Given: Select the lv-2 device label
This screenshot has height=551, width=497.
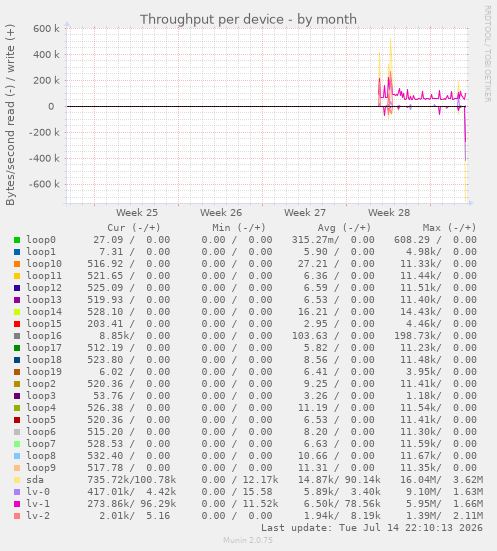Looking at the screenshot, I should click(38, 516).
